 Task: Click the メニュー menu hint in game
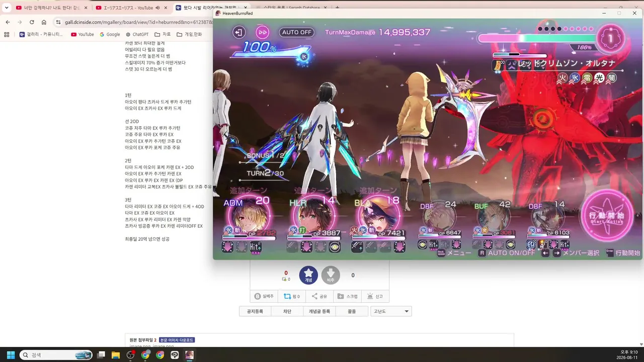455,253
